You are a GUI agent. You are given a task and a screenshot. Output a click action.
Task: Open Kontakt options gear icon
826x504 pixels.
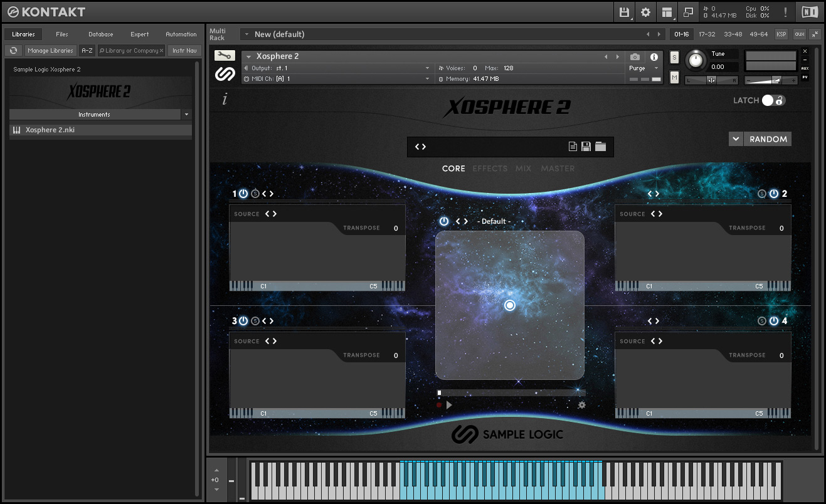(645, 12)
